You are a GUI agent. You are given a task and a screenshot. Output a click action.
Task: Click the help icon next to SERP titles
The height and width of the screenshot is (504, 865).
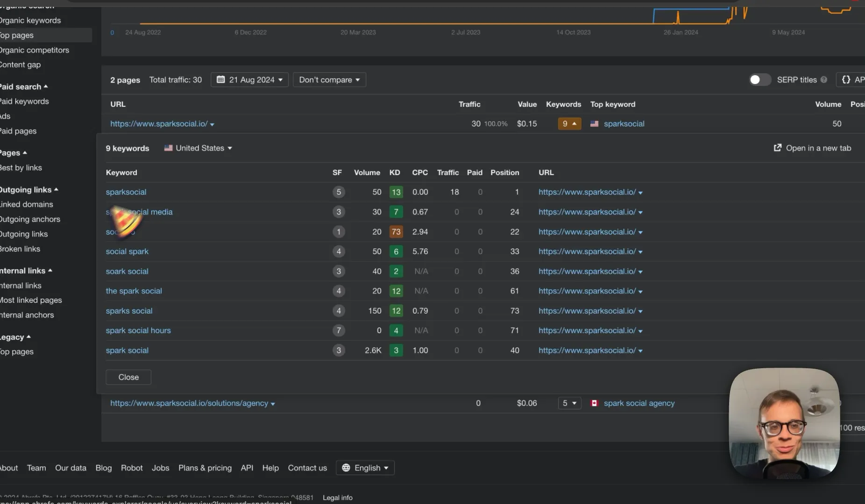click(x=824, y=80)
